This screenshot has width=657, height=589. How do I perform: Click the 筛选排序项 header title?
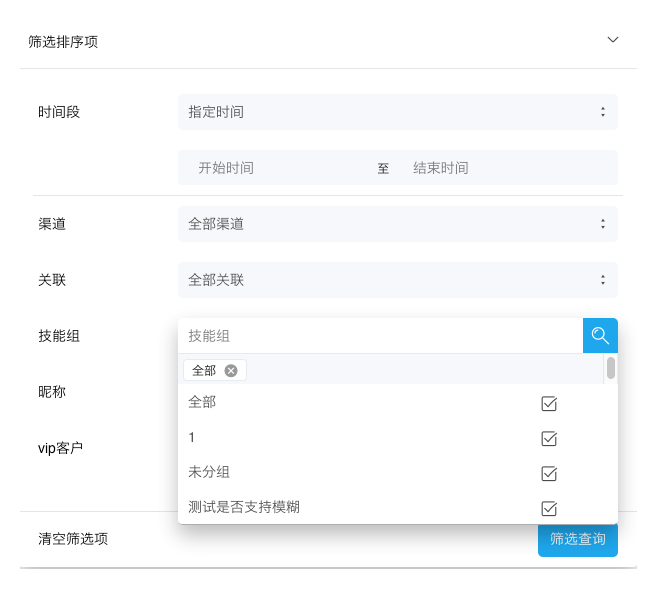point(63,42)
